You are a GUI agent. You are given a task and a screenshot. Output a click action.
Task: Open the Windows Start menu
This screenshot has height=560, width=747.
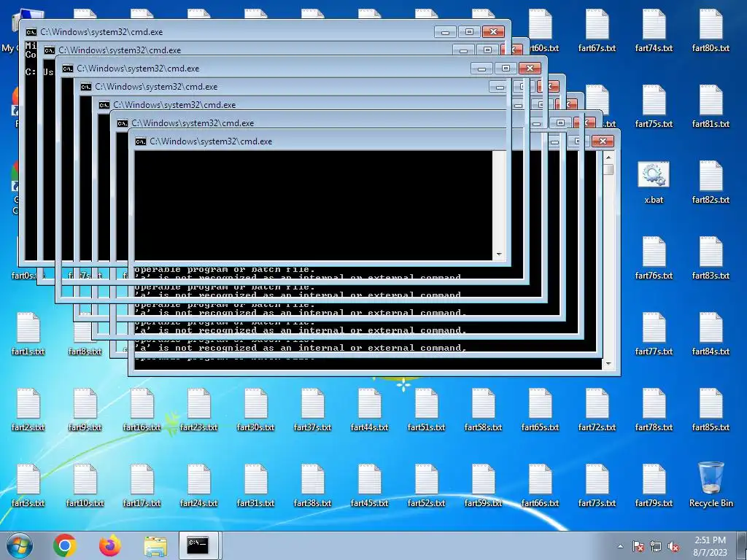click(x=20, y=545)
